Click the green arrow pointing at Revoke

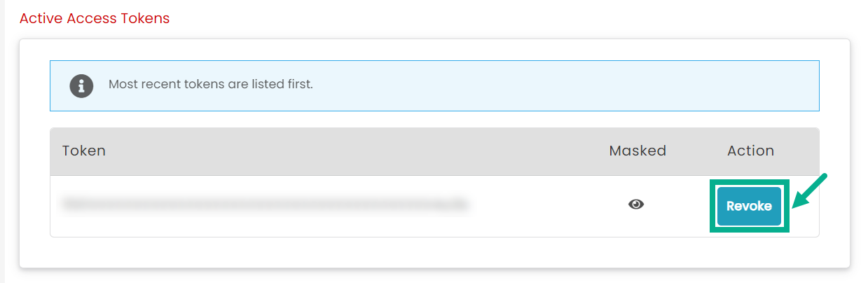(x=811, y=191)
